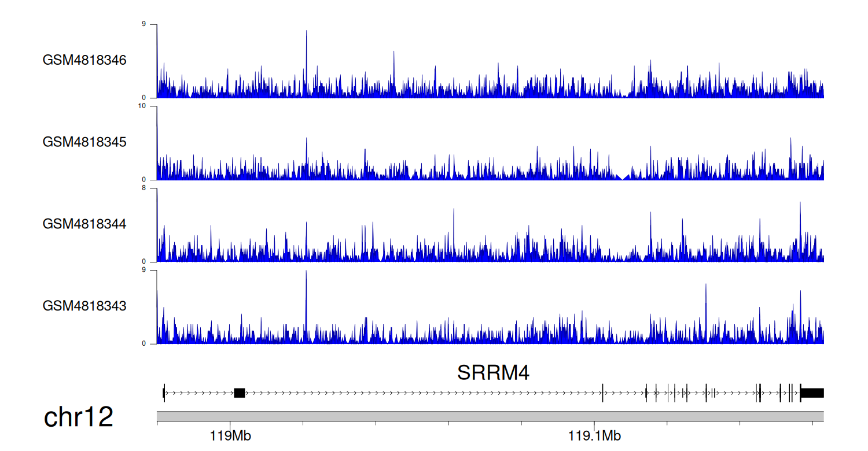
Task: Click the GSM4818344 track name
Action: click(x=84, y=224)
